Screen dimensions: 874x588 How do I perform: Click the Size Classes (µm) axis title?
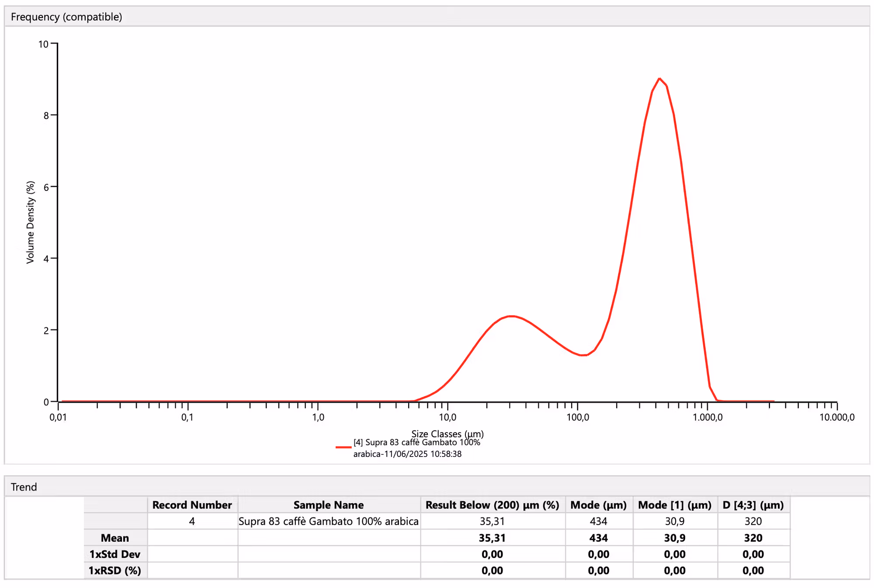(447, 434)
